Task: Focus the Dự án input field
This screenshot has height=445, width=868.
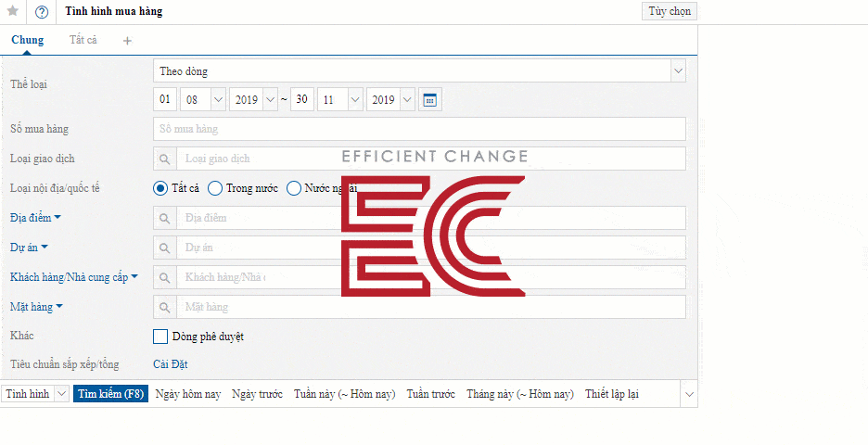Action: click(431, 248)
